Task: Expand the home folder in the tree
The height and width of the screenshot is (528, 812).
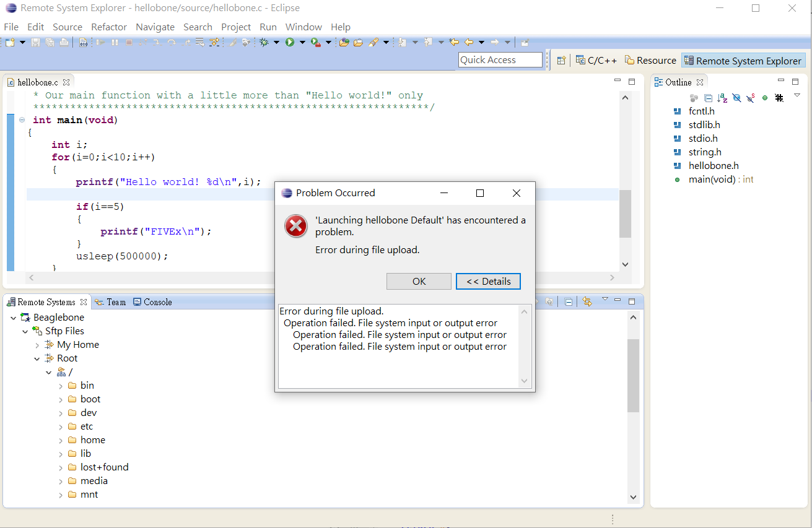Action: click(61, 440)
